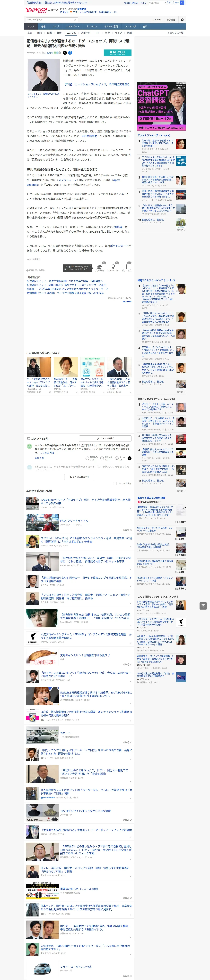
Task: Open 購入履歴 link
Action: [171, 20]
